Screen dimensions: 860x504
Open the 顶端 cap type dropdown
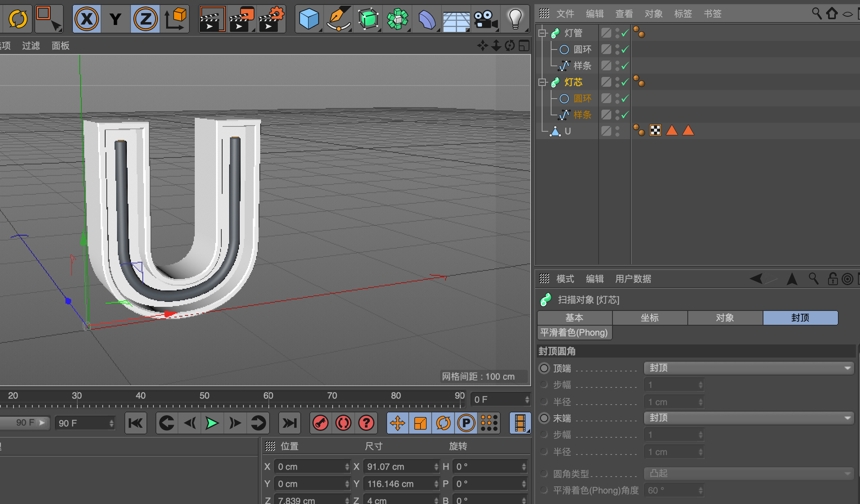coord(748,368)
